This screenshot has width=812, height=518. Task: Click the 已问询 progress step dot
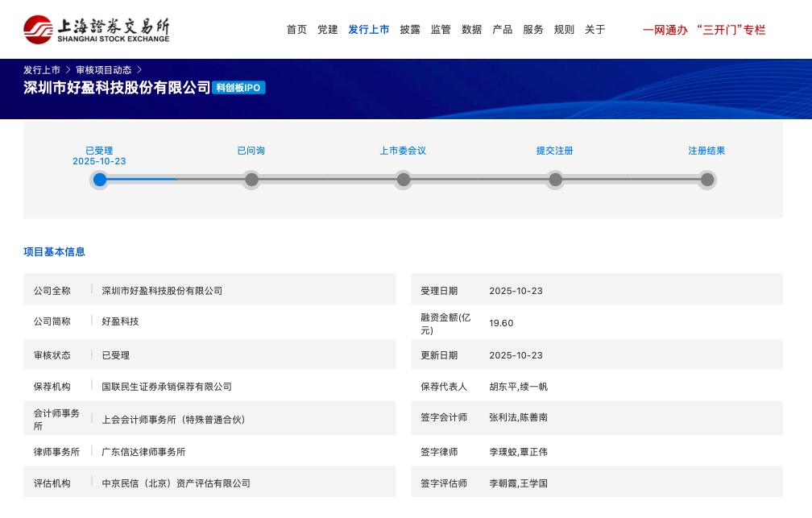pos(251,180)
